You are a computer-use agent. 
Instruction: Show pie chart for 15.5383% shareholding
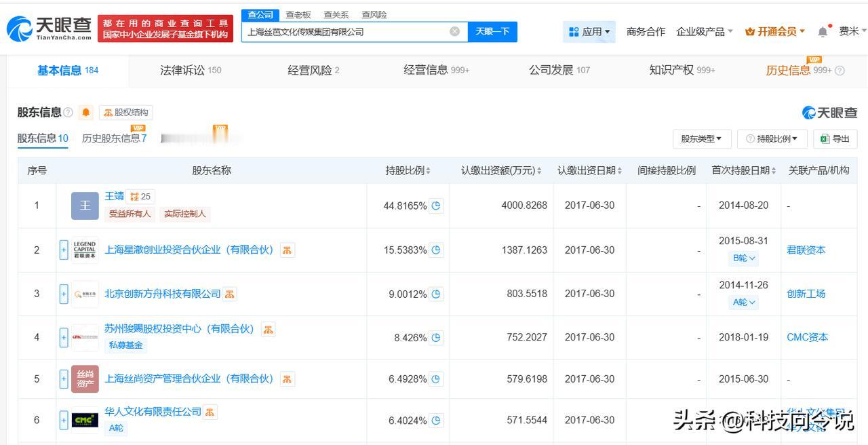point(436,250)
